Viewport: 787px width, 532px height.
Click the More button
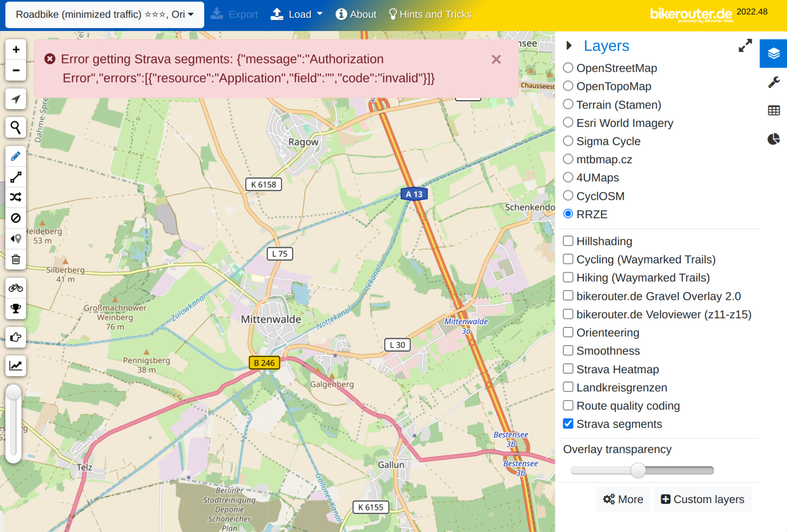coord(623,500)
